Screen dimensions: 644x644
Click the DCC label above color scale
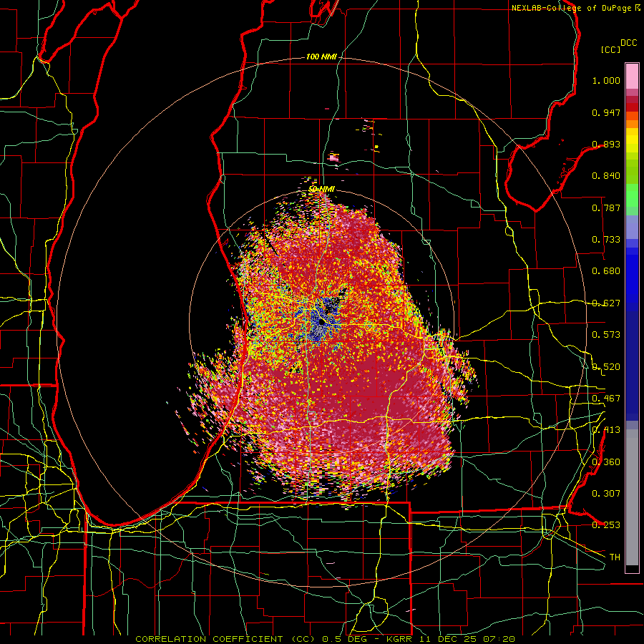click(x=628, y=43)
